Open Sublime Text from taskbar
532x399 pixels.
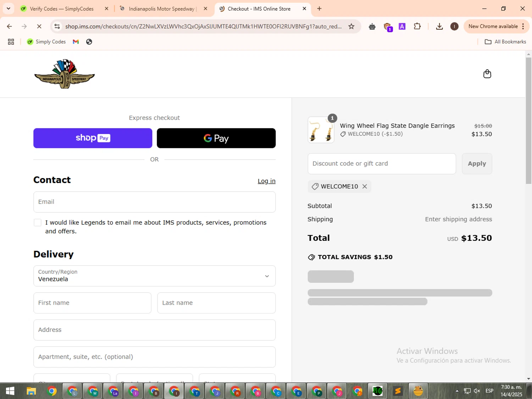(x=398, y=391)
